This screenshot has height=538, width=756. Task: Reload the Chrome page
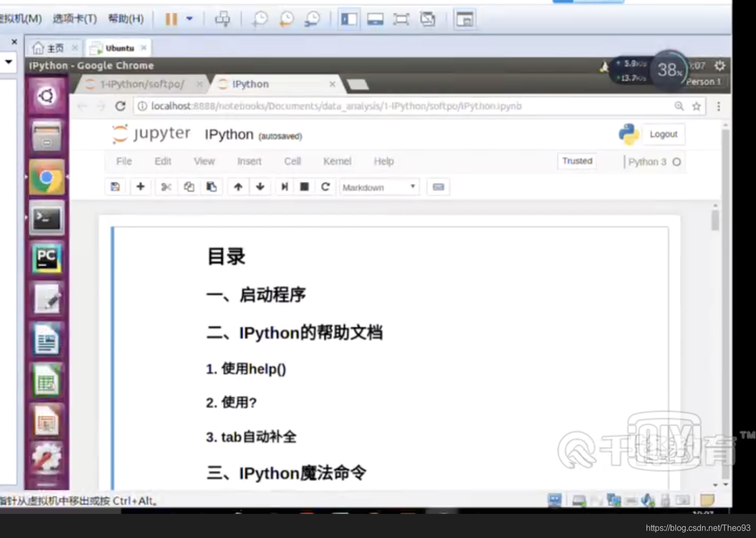coord(121,106)
